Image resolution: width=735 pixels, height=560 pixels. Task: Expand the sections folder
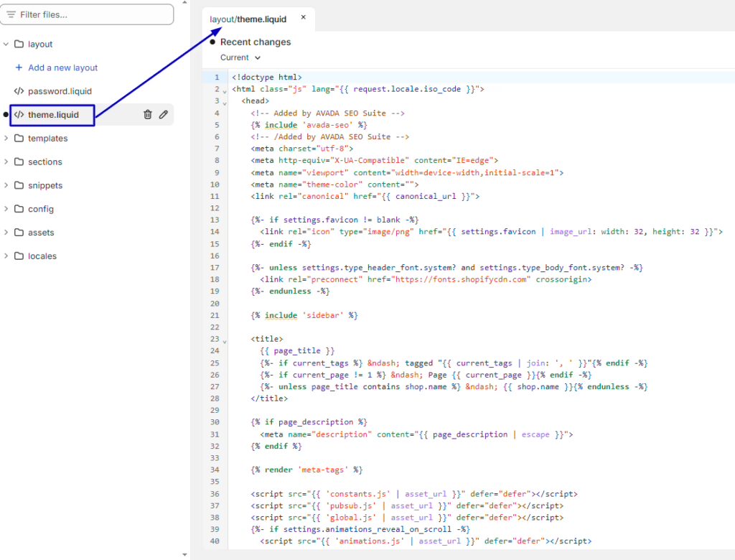(6, 162)
